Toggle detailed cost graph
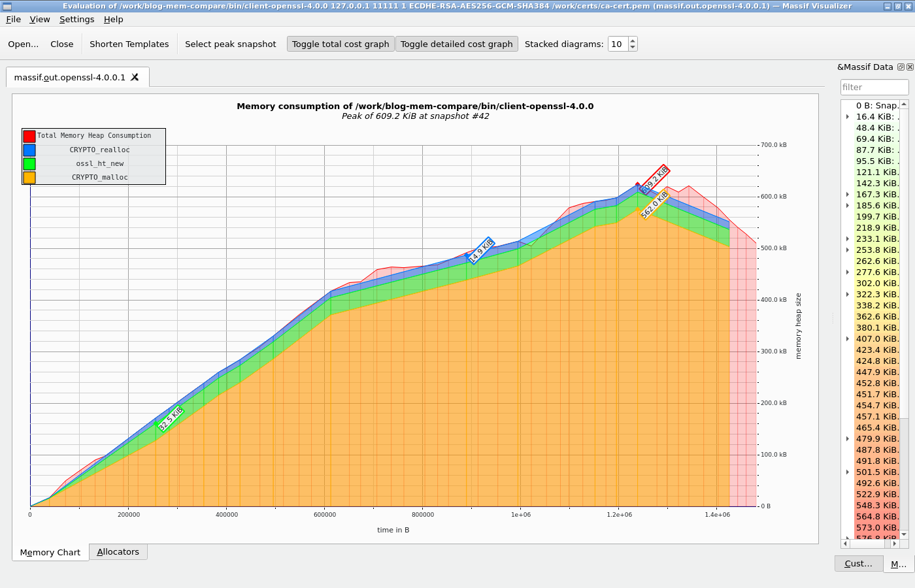 (x=457, y=44)
